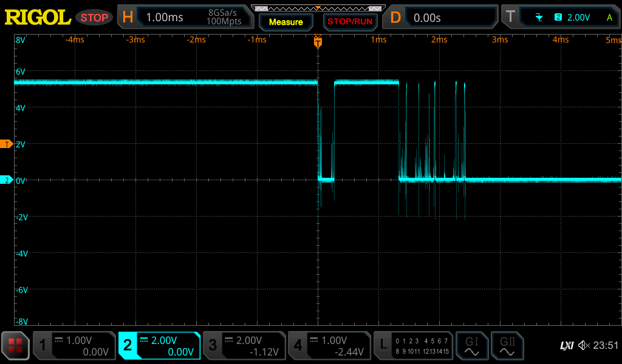Viewport: 622px width, 364px height.
Task: Click the muted speaker sound icon
Action: pyautogui.click(x=584, y=345)
